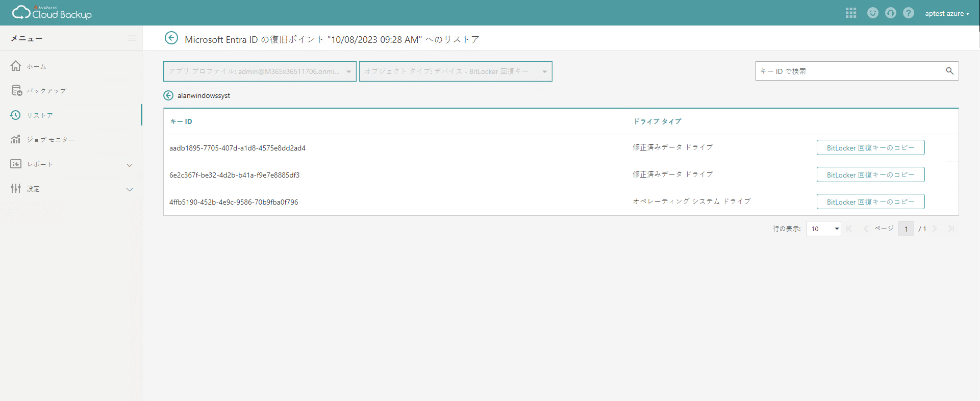Select the リストア menu item
The height and width of the screenshot is (401, 980).
(x=40, y=115)
